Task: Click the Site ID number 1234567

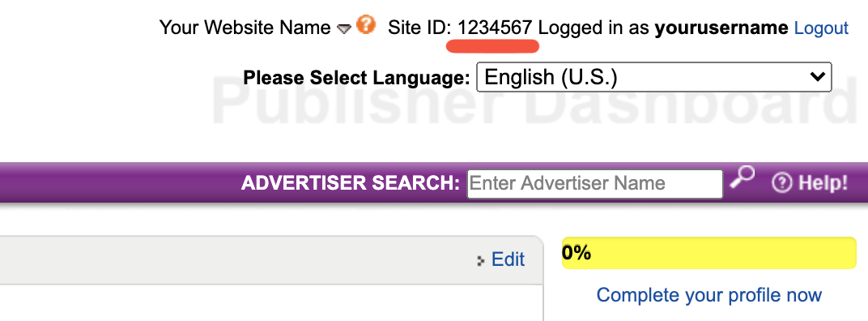Action: [496, 28]
